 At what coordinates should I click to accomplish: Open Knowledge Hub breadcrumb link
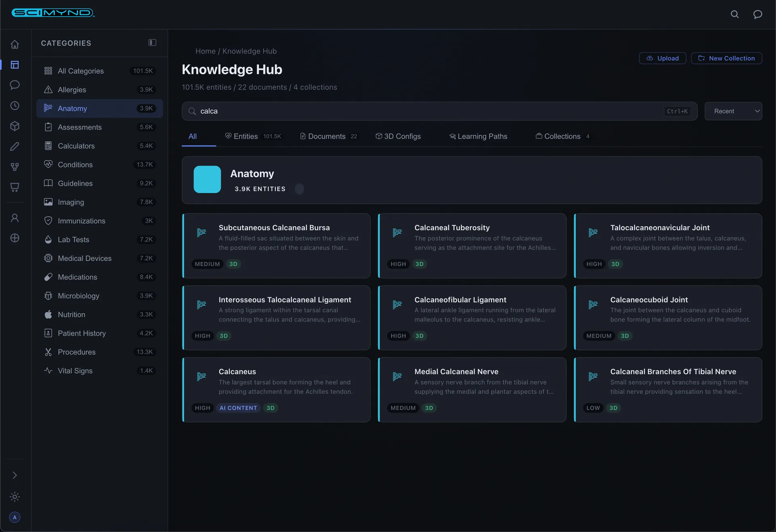point(249,51)
